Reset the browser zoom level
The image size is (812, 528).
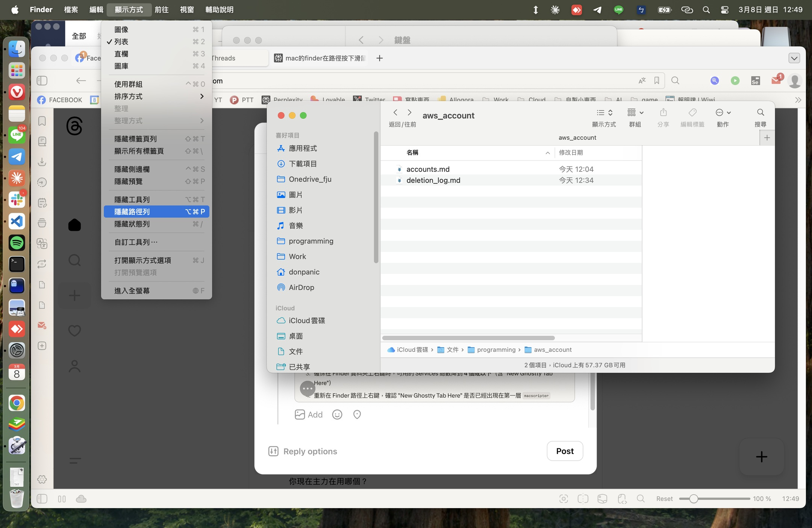[664, 499]
